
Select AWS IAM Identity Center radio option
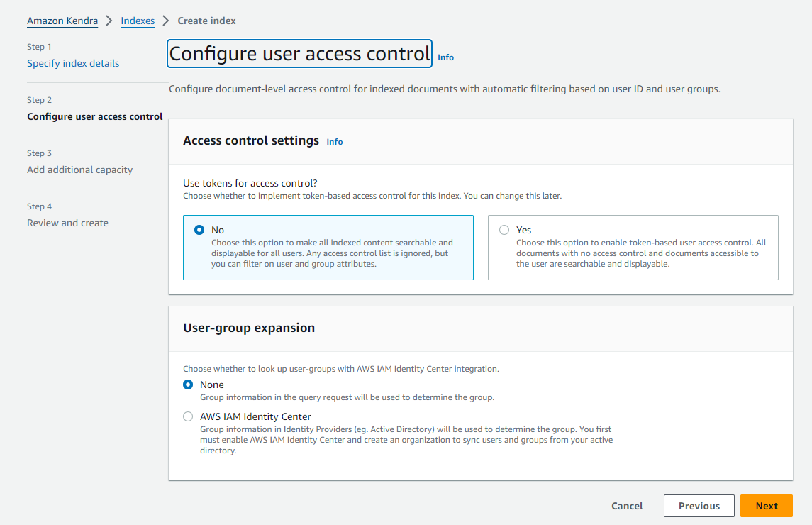tap(188, 416)
